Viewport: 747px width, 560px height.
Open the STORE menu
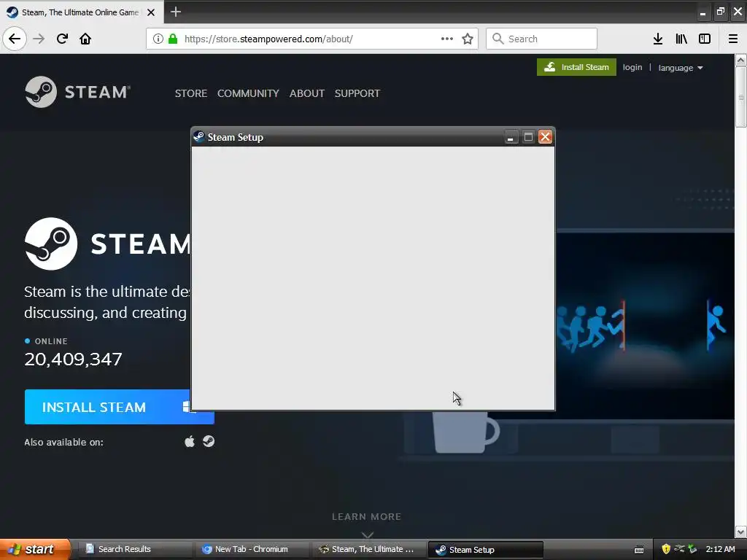[191, 93]
